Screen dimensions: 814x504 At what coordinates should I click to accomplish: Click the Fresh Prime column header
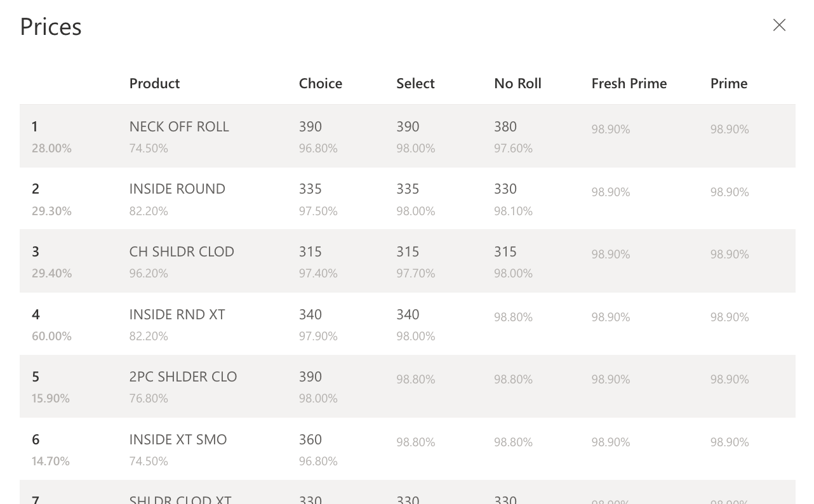(x=629, y=84)
